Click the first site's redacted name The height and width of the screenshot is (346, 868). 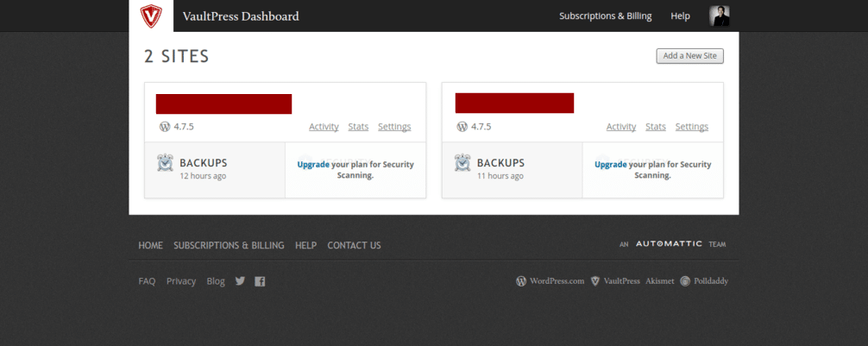(223, 104)
